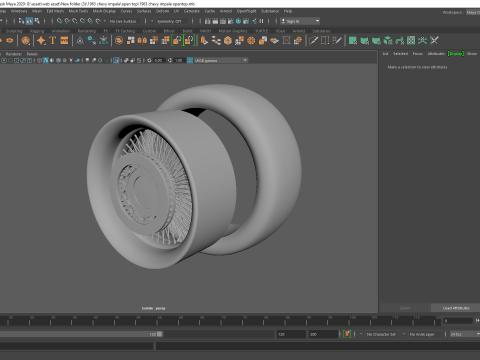
Task: Click the range slider handle at 120
Action: [x=160, y=334]
